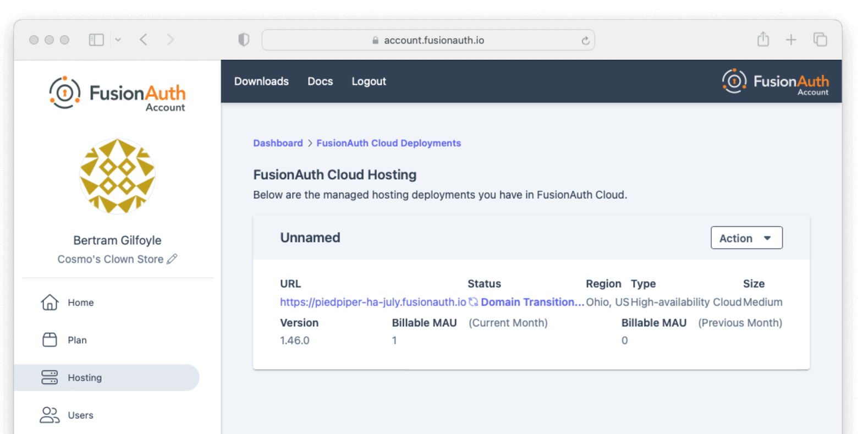The image size is (868, 434).
Task: Toggle the Safari sidebar icon
Action: tap(96, 40)
